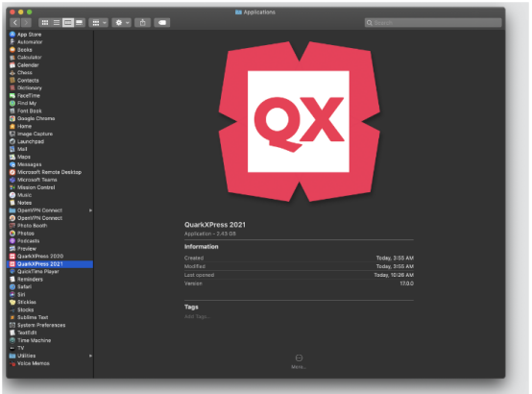This screenshot has height=394, width=532.
Task: Select the Image Capture app icon
Action: (x=12, y=134)
